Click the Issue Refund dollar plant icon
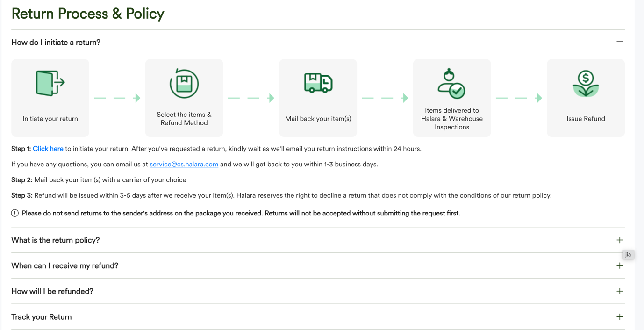Screen dimensions: 644x330 [586, 84]
